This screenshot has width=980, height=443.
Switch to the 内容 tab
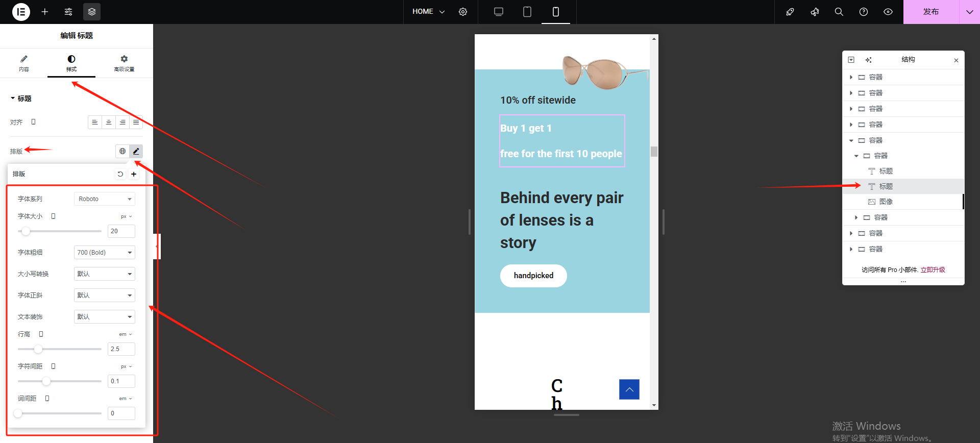point(24,63)
